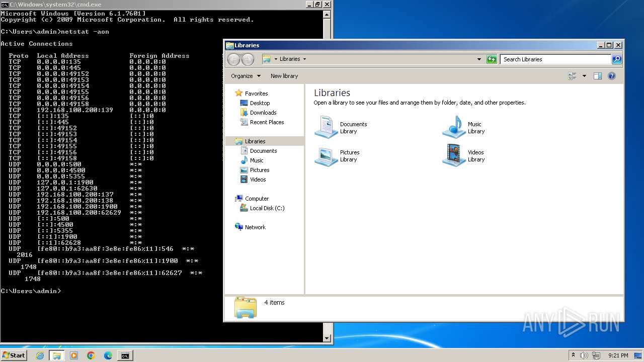This screenshot has height=362, width=644.
Task: Click the UDP 127.0.0.1:62630 row
Action: (75, 189)
